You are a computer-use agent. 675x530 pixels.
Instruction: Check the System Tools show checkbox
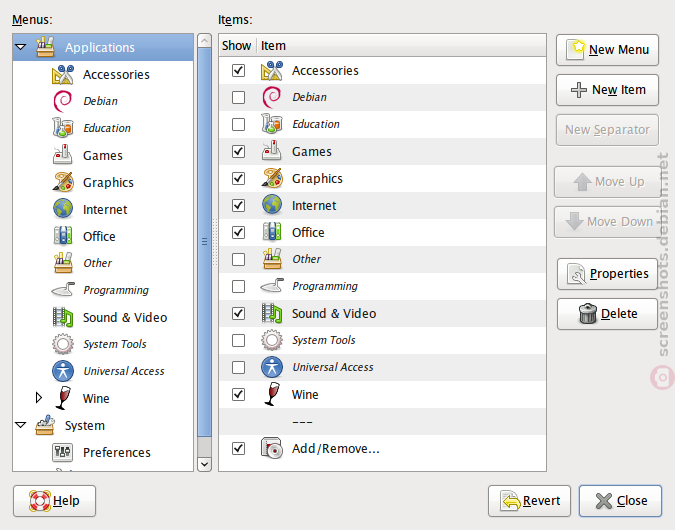(238, 340)
